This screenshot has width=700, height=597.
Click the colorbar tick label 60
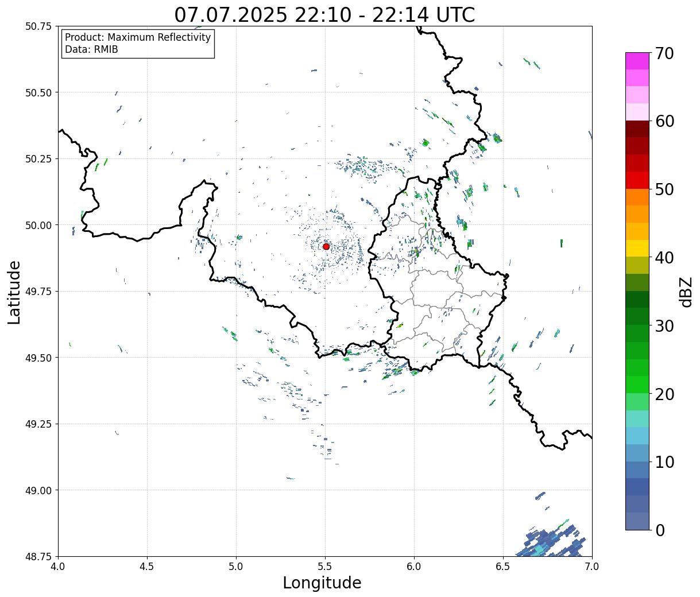pos(664,121)
